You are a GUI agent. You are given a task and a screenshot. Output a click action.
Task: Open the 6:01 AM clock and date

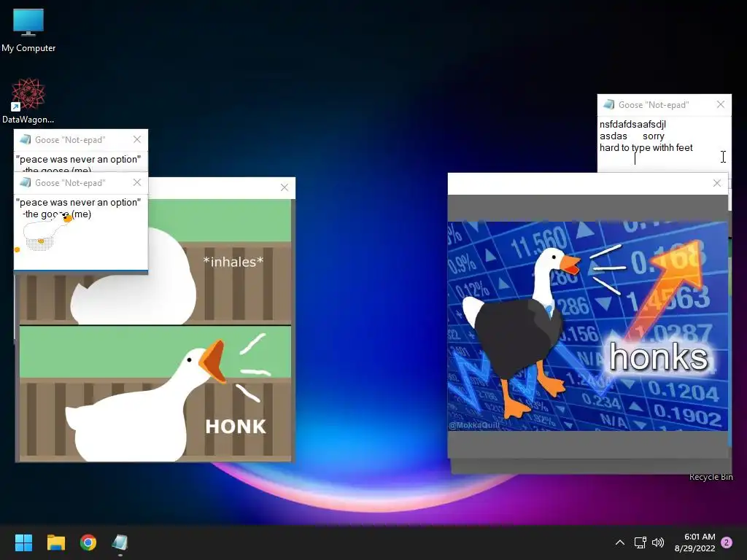[x=694, y=542]
